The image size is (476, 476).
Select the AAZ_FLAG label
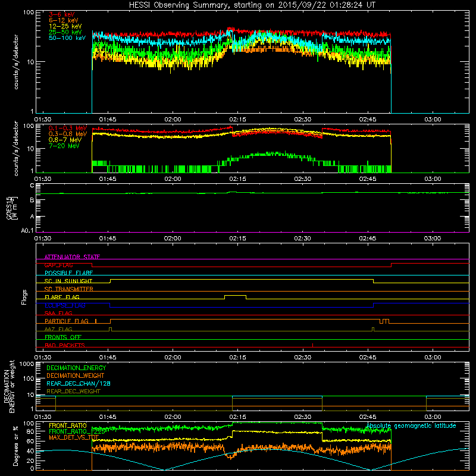(58, 329)
